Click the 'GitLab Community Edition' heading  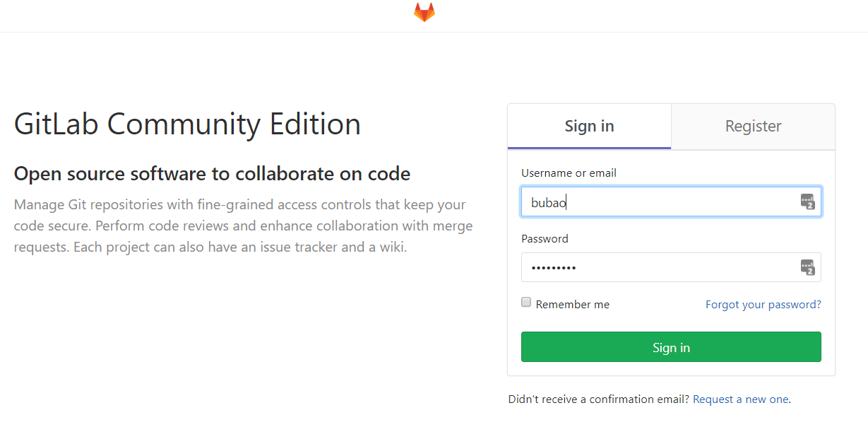[187, 124]
